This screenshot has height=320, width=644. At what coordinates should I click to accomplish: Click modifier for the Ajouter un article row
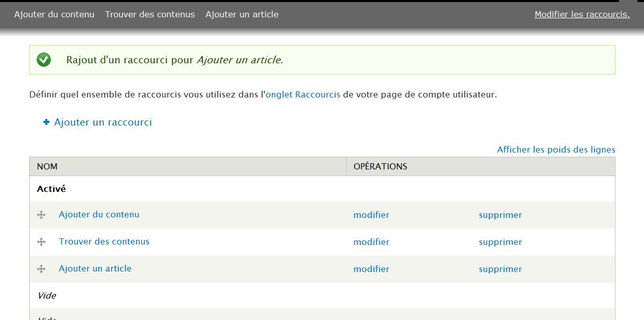[x=371, y=269]
